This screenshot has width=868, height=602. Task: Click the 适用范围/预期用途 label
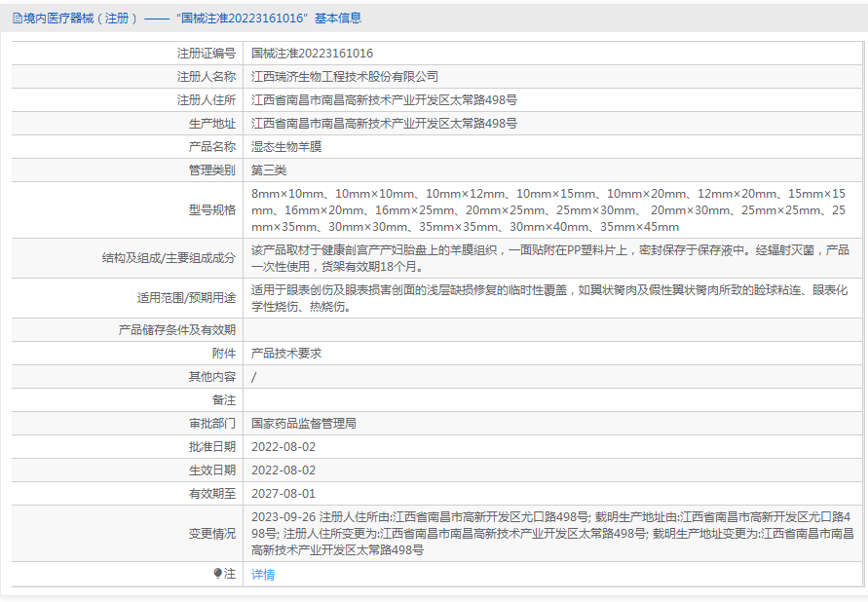point(186,298)
